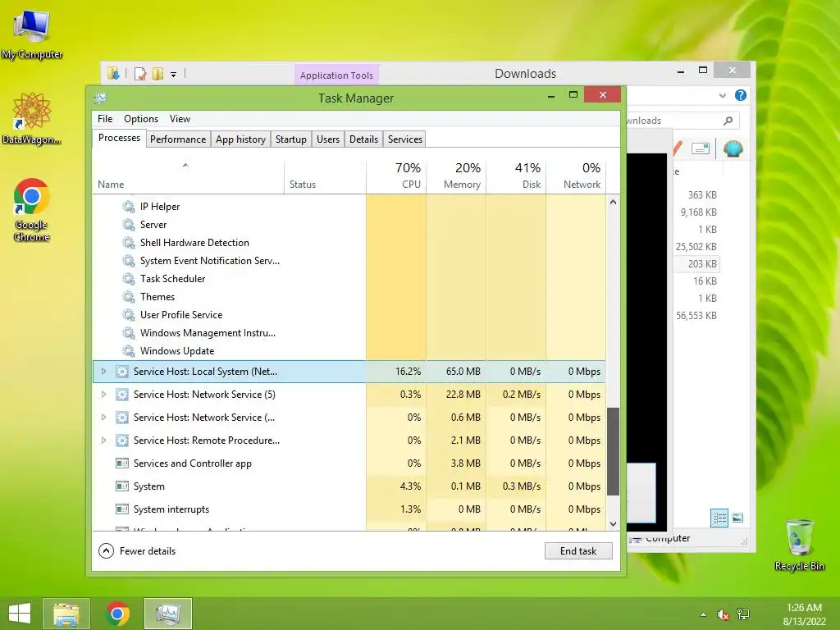This screenshot has width=840, height=630.
Task: Switch to the App history tab
Action: (x=240, y=139)
